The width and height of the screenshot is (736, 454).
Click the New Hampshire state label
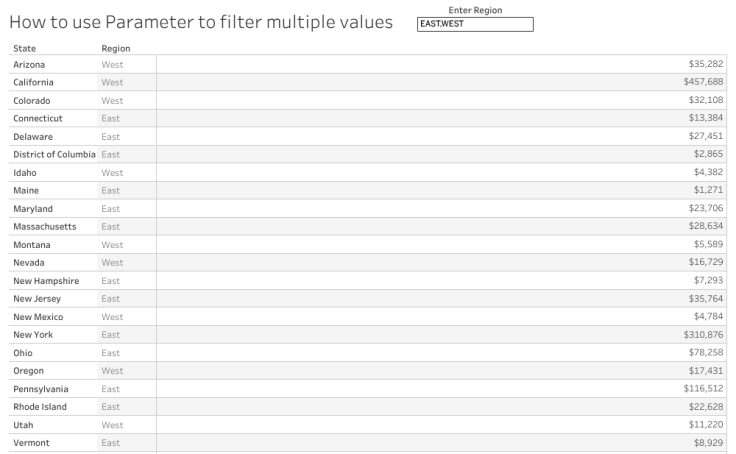tap(46, 281)
